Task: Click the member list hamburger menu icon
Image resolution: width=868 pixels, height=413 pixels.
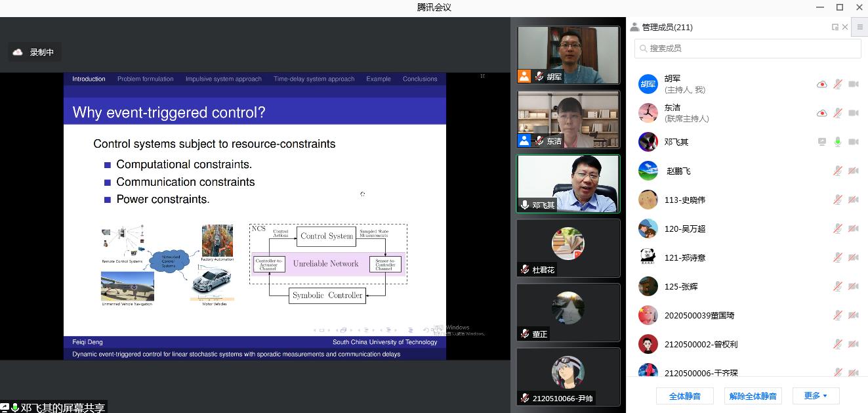Action: (x=860, y=27)
